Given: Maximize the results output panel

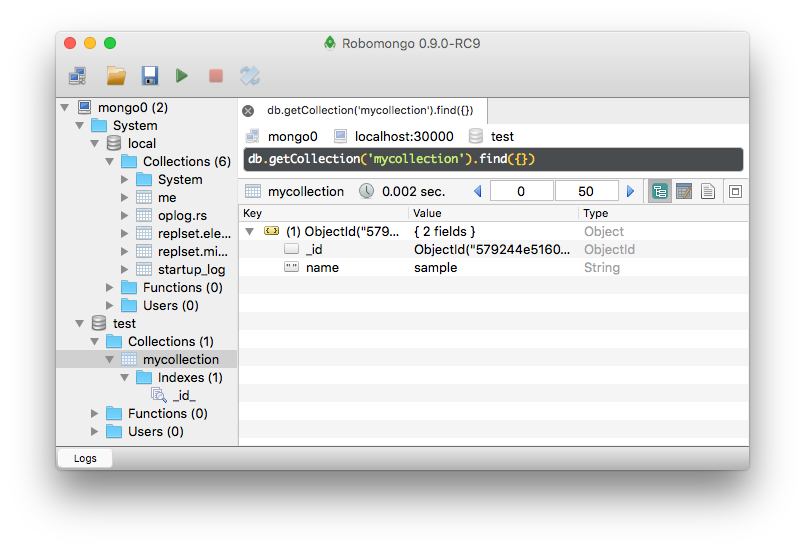Looking at the screenshot, I should (x=735, y=192).
